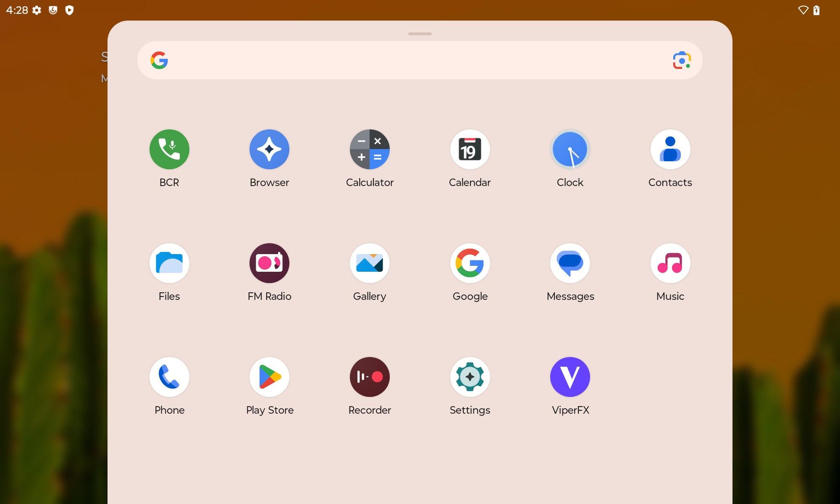The image size is (840, 504).
Task: Launch the FM Radio app
Action: coord(269,263)
